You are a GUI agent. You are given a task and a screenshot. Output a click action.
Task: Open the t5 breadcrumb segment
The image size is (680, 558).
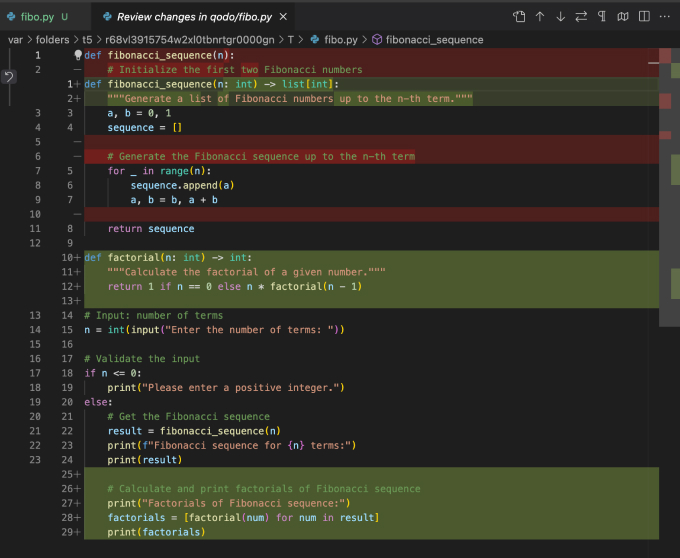87,40
